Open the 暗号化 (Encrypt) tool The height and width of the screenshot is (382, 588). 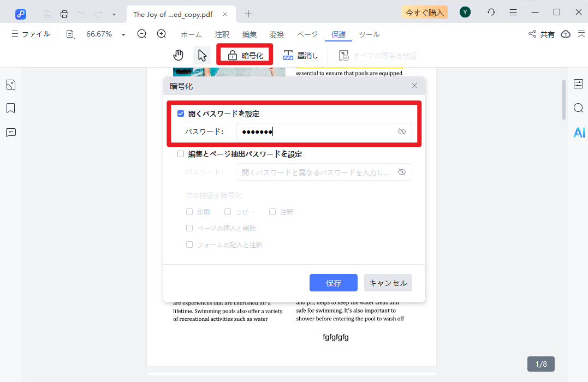tap(244, 55)
